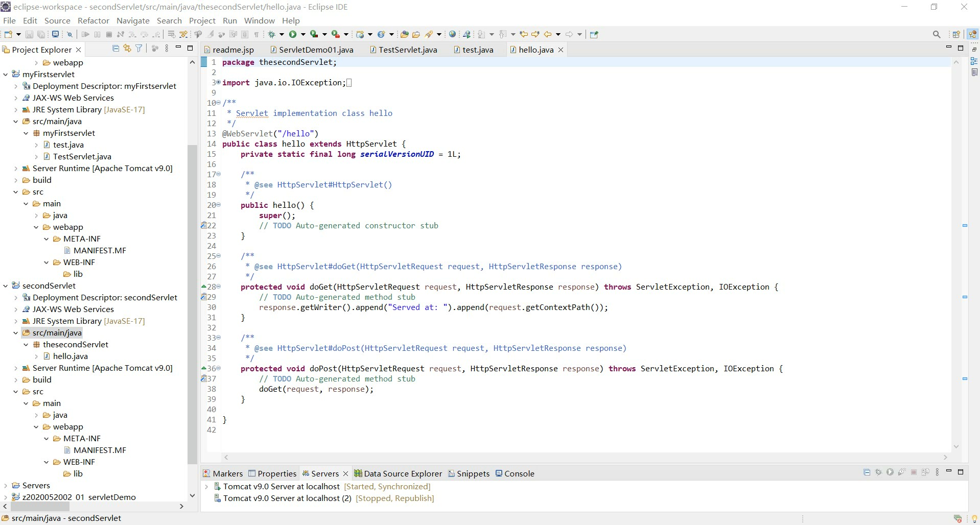Open the Window menu

(259, 20)
